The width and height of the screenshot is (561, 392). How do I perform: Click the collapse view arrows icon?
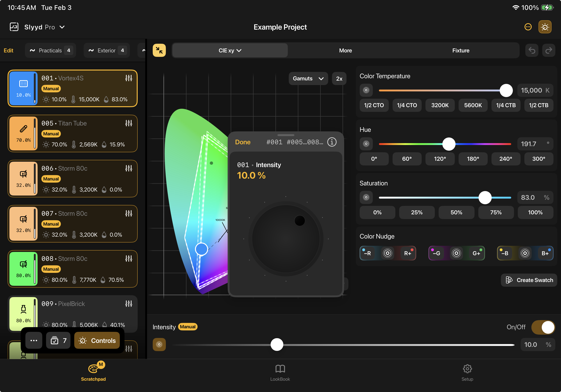pos(159,50)
